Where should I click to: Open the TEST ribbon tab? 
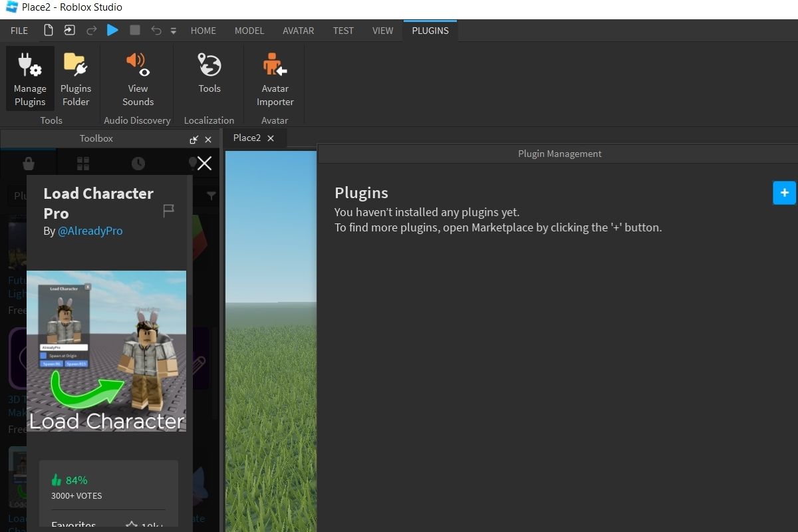[343, 31]
